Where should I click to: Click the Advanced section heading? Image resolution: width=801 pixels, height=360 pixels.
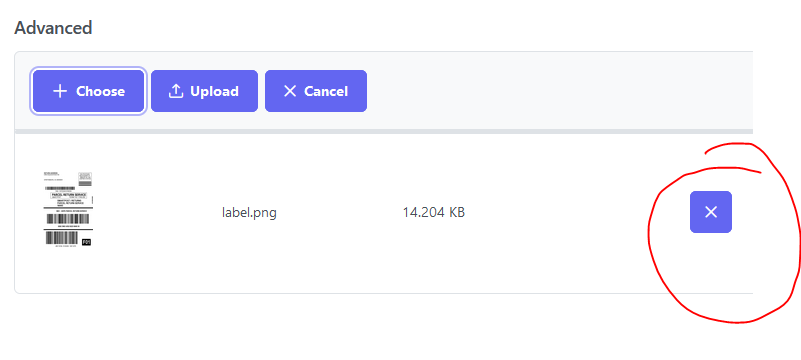click(x=53, y=28)
